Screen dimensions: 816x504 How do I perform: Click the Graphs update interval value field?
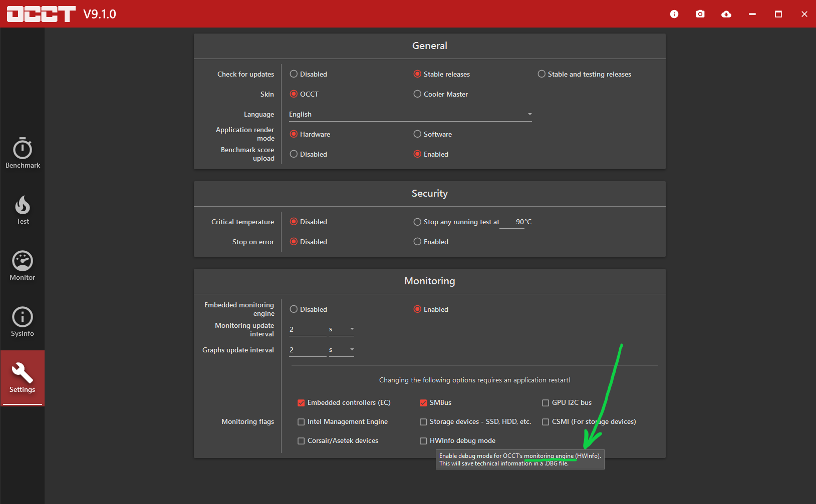point(308,350)
